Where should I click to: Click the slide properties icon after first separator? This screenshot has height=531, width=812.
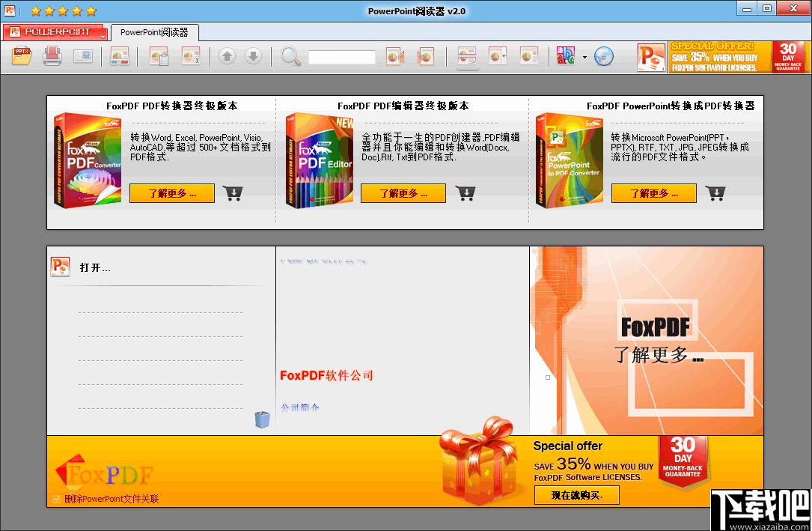(x=120, y=56)
